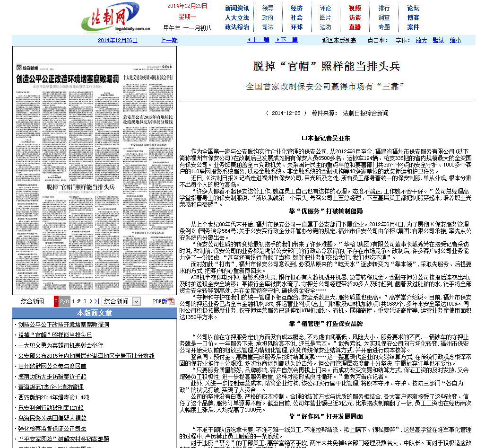Open the 边防 navigation link
This screenshot has width=485, height=448.
[x=325, y=27]
